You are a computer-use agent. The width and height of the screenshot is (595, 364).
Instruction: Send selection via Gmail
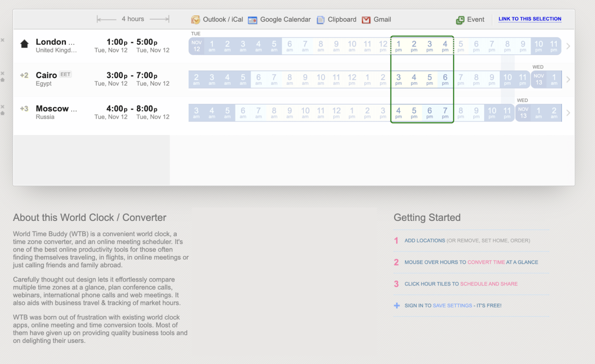point(376,20)
